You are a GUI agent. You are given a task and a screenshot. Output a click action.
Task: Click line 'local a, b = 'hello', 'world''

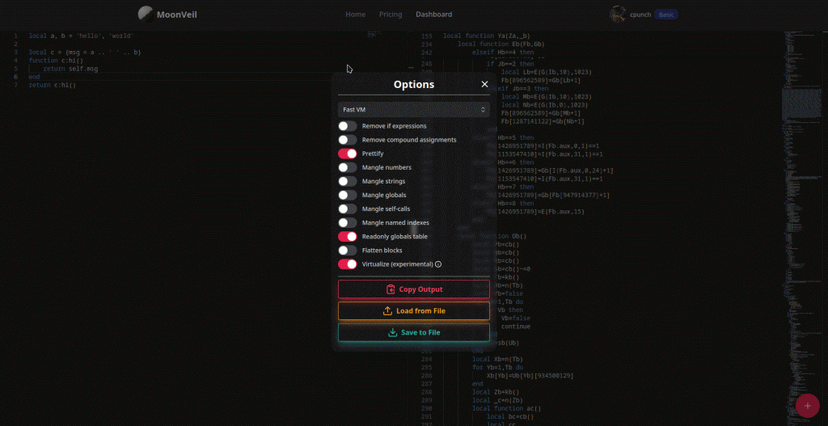point(81,36)
